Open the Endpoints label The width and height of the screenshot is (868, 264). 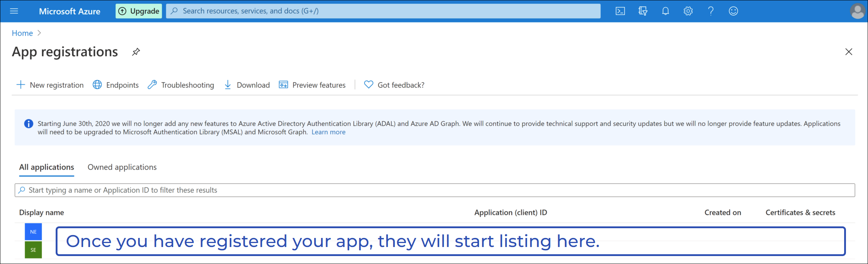pos(122,85)
